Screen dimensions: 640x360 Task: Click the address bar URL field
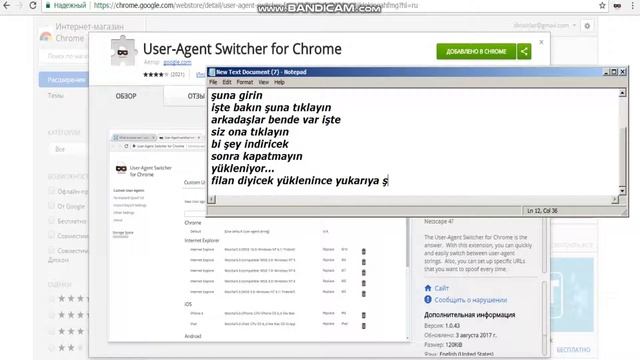pyautogui.click(x=318, y=5)
